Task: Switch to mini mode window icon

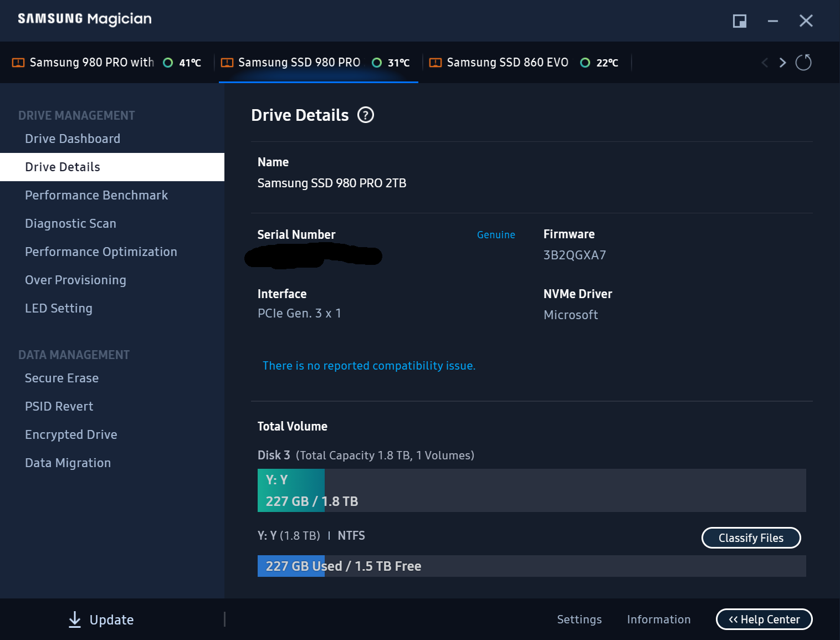Action: (x=740, y=21)
